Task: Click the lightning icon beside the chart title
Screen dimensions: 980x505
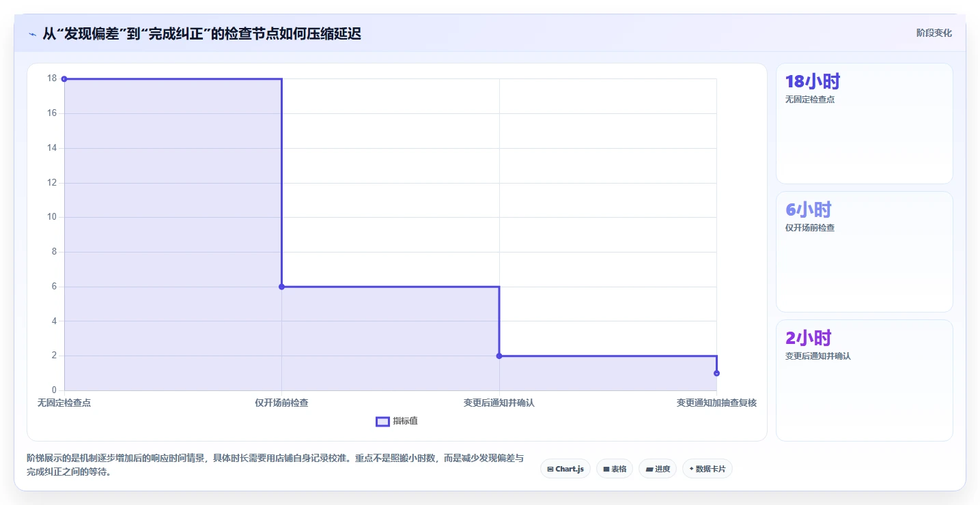Action: coord(33,34)
